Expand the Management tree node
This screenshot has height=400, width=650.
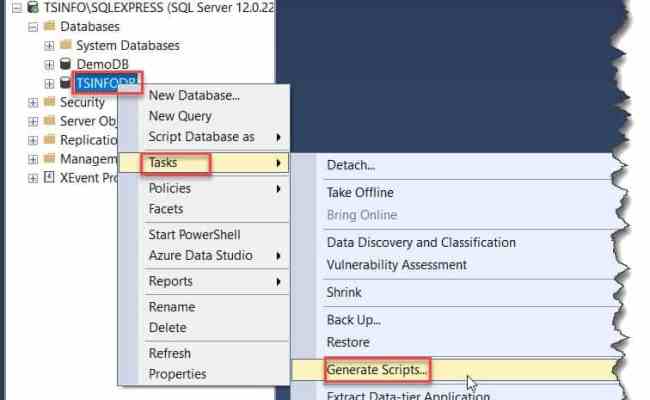point(33,160)
